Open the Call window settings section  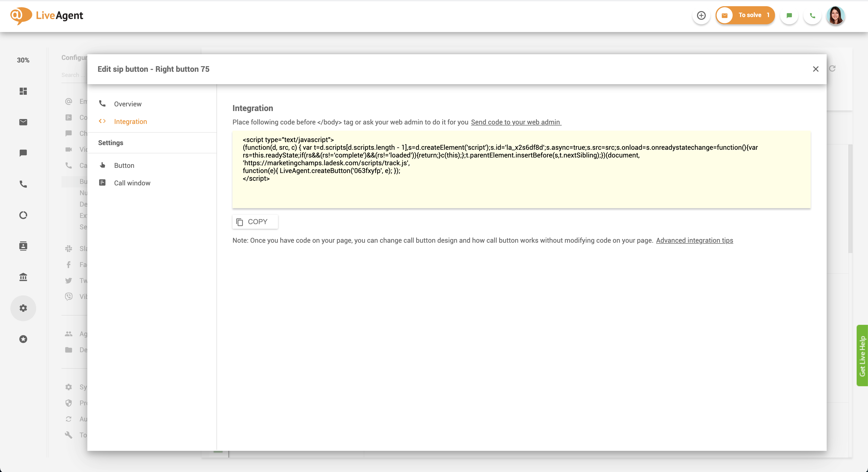(132, 183)
